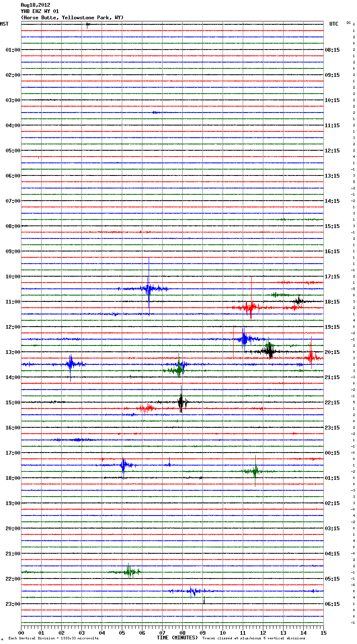Click the '08:15' UTC time label

[332, 50]
